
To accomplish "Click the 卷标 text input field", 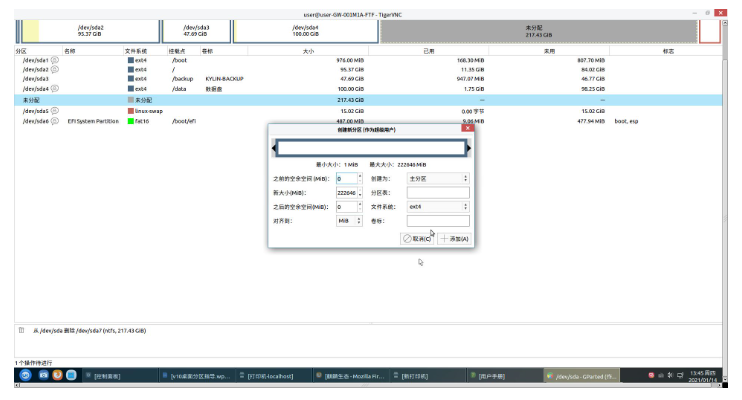I will [x=438, y=221].
